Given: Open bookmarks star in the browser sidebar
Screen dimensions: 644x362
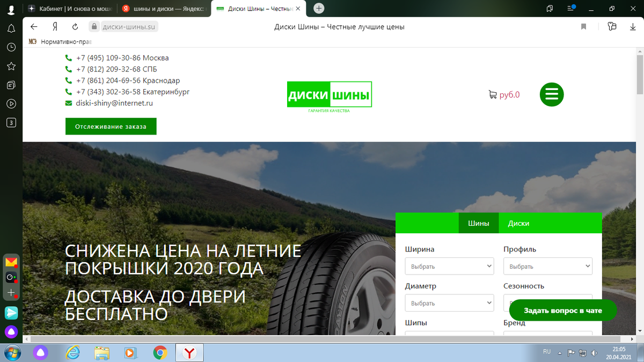Looking at the screenshot, I should (11, 66).
